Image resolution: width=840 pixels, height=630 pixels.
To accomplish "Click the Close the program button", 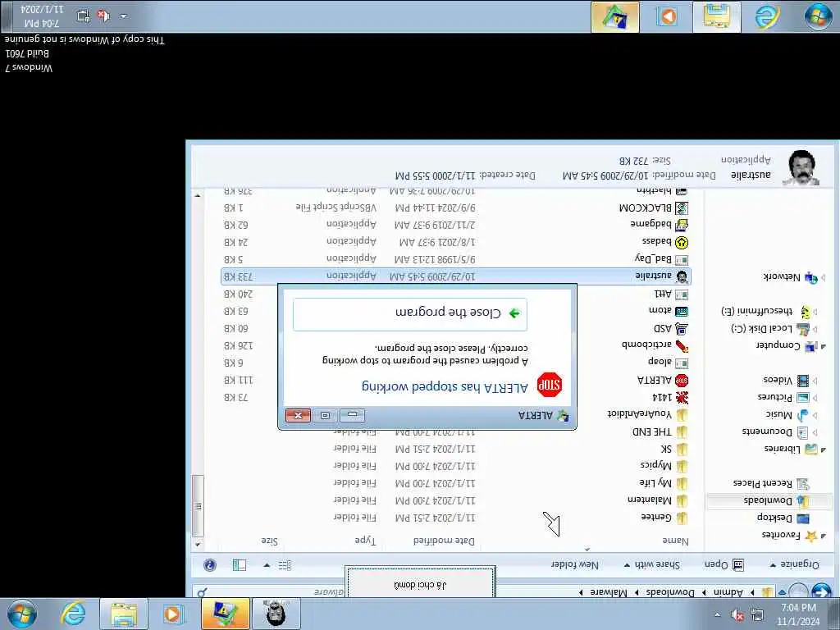I will [x=410, y=314].
